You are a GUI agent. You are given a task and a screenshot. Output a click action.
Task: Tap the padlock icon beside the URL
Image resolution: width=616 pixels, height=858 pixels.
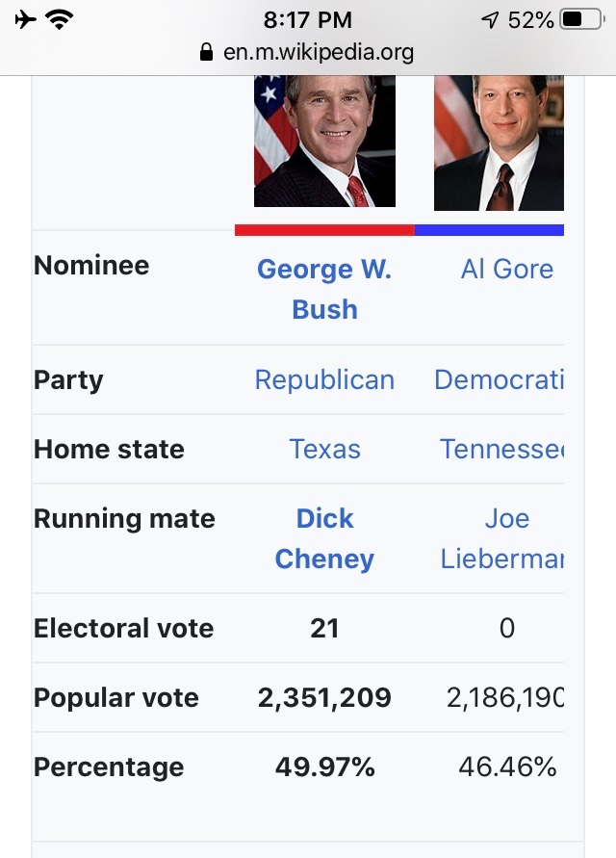(x=205, y=52)
